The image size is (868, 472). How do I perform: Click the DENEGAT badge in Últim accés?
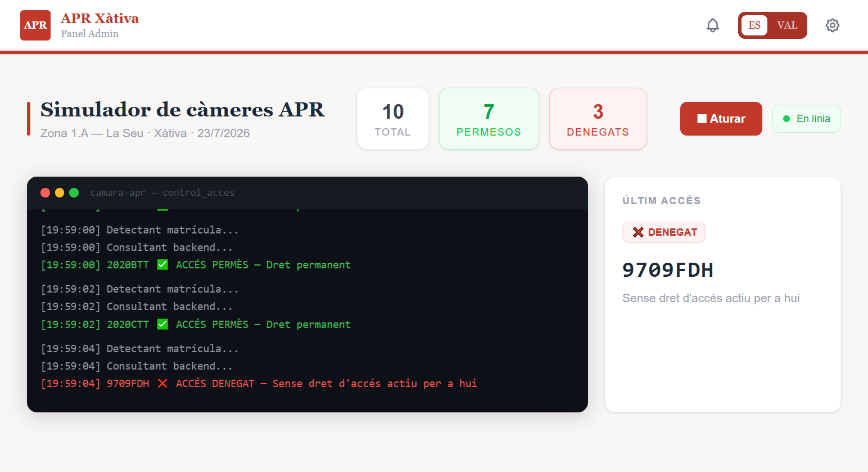[664, 232]
